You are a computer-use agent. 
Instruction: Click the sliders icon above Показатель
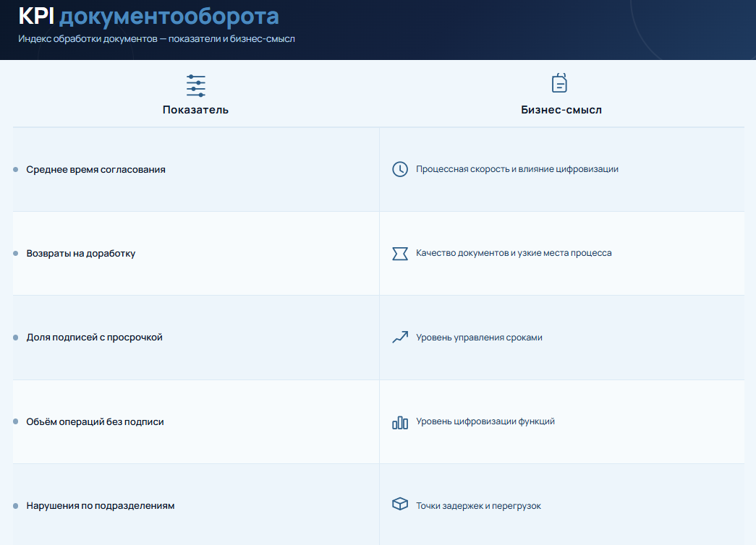196,86
